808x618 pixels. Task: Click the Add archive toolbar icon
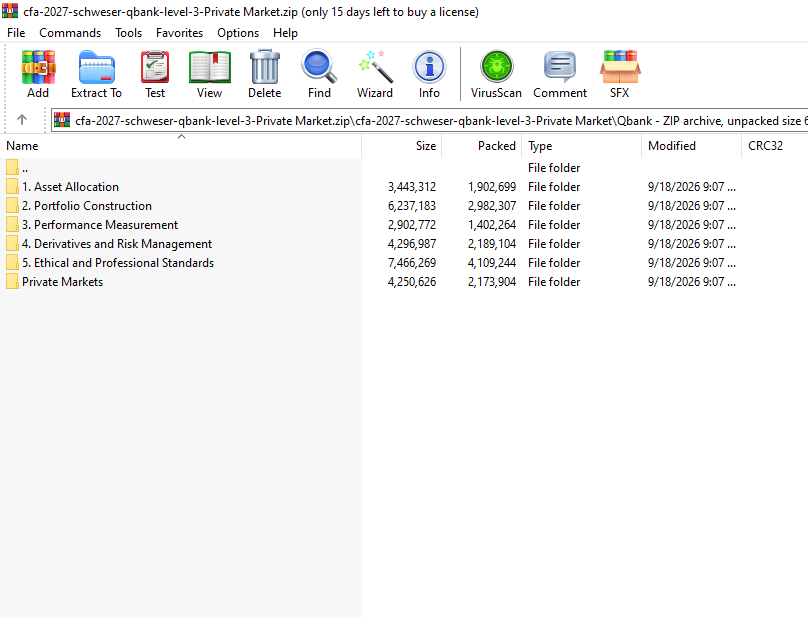point(38,74)
